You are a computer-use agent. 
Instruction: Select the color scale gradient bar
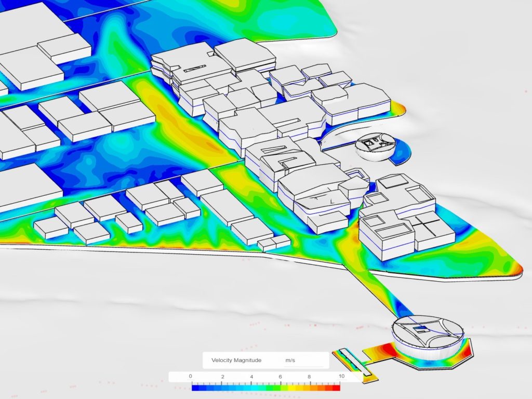coord(266,387)
